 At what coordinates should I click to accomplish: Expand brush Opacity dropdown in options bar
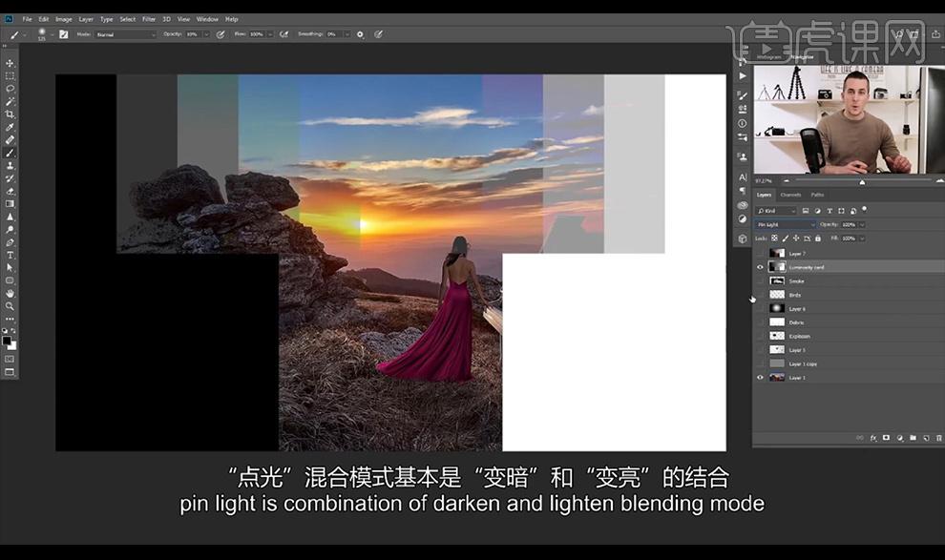[x=206, y=34]
